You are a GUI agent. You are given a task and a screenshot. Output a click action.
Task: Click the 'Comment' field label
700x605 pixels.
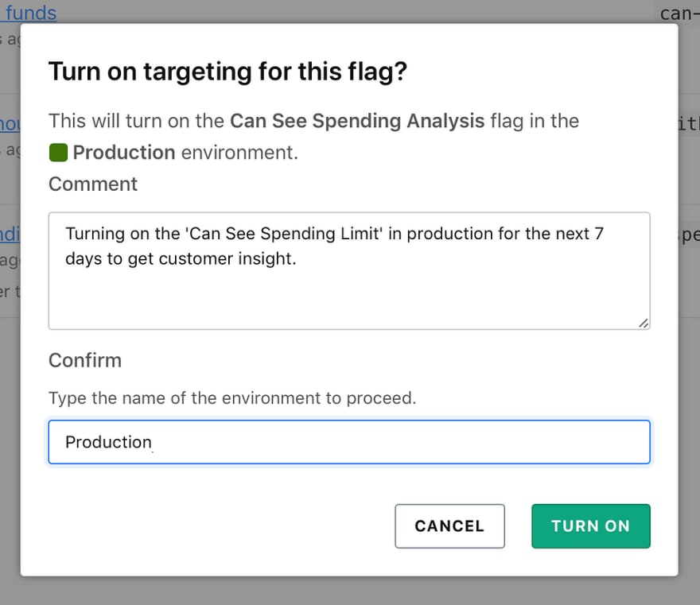tap(93, 184)
